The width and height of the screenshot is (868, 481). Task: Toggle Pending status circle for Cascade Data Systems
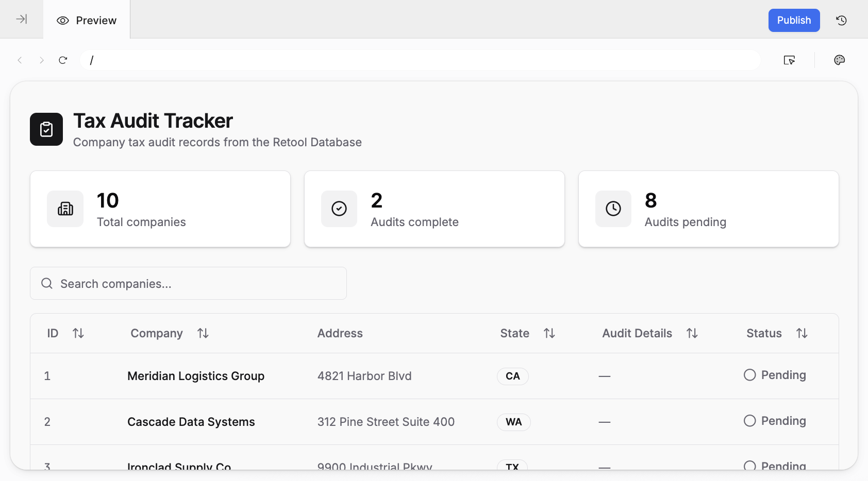pos(750,421)
